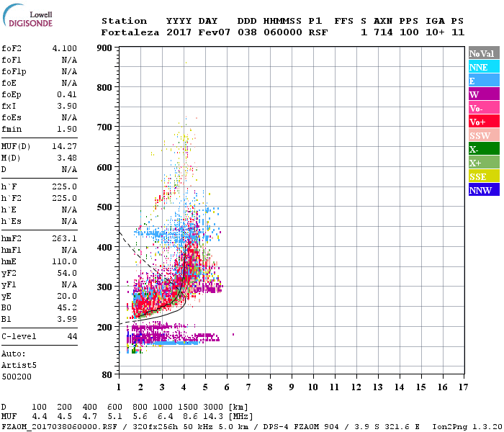504x432 pixels.
Task: Select the Vo- pink legend swatch
Action: pos(484,108)
